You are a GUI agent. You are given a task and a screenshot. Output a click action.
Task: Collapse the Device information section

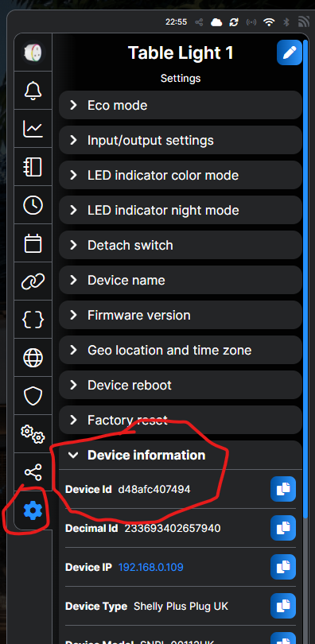point(181,455)
